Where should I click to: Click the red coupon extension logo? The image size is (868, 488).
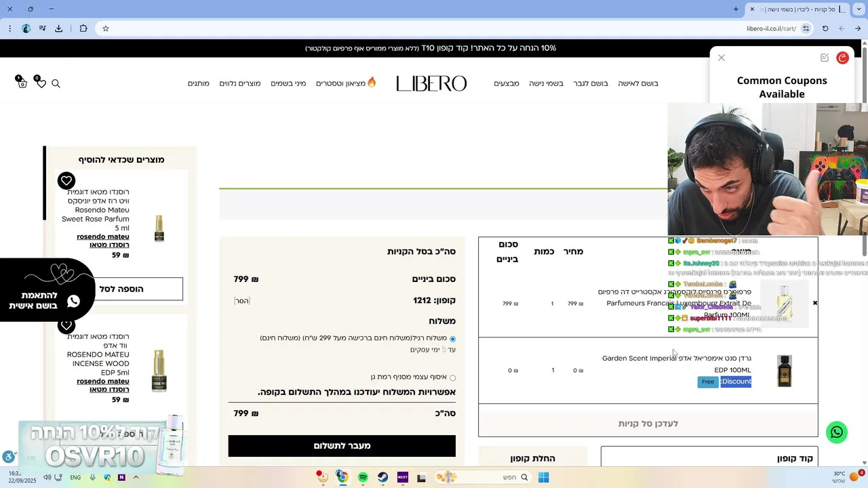842,58
